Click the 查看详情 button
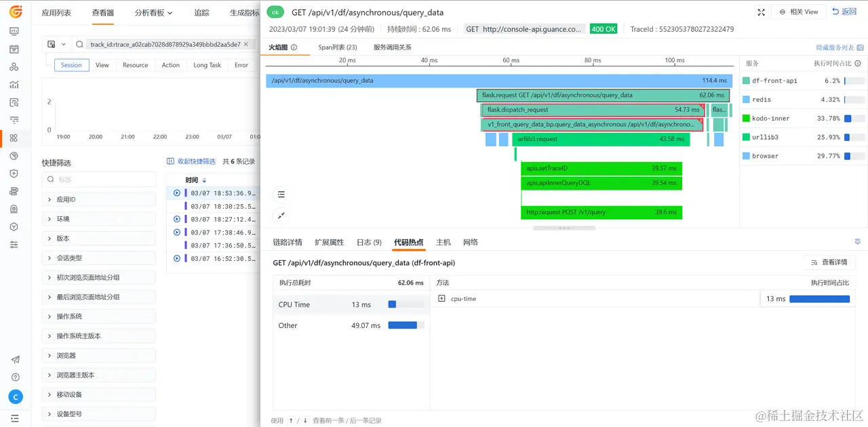868x427 pixels. coord(829,262)
